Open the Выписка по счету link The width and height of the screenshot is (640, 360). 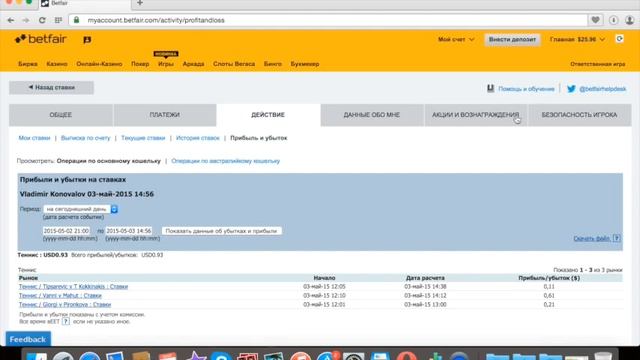point(85,138)
